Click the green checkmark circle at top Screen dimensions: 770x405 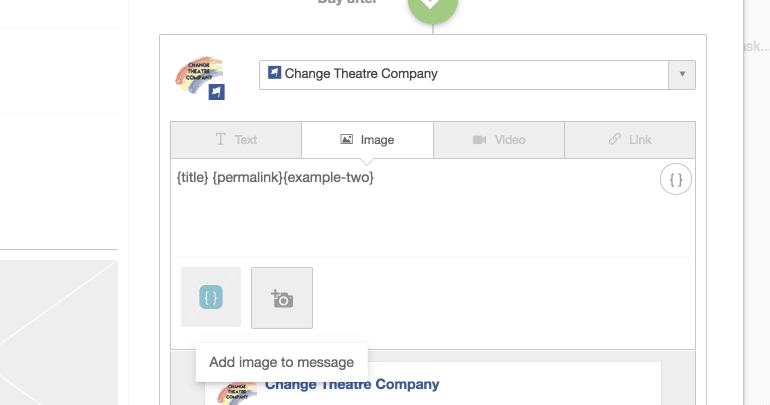pos(432,6)
